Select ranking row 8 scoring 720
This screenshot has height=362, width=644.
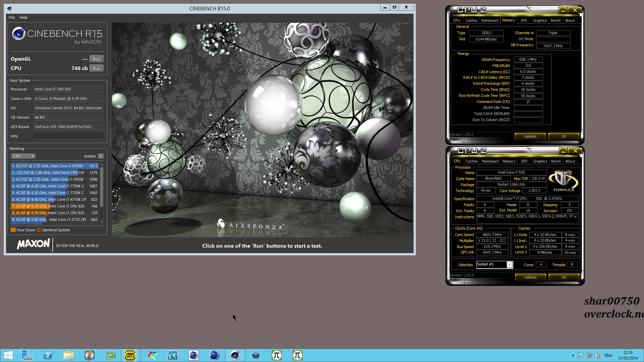pyautogui.click(x=55, y=213)
